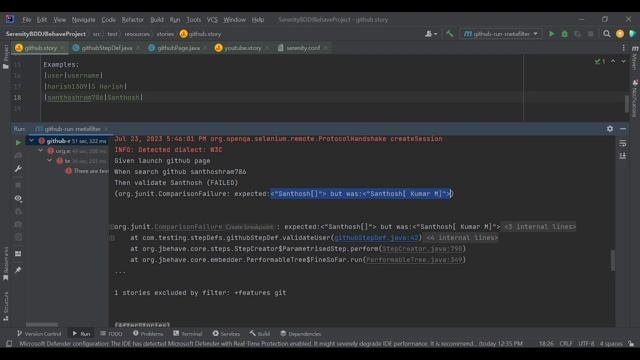This screenshot has width=640, height=360.
Task: Open the Notifications side panel
Action: 635,98
